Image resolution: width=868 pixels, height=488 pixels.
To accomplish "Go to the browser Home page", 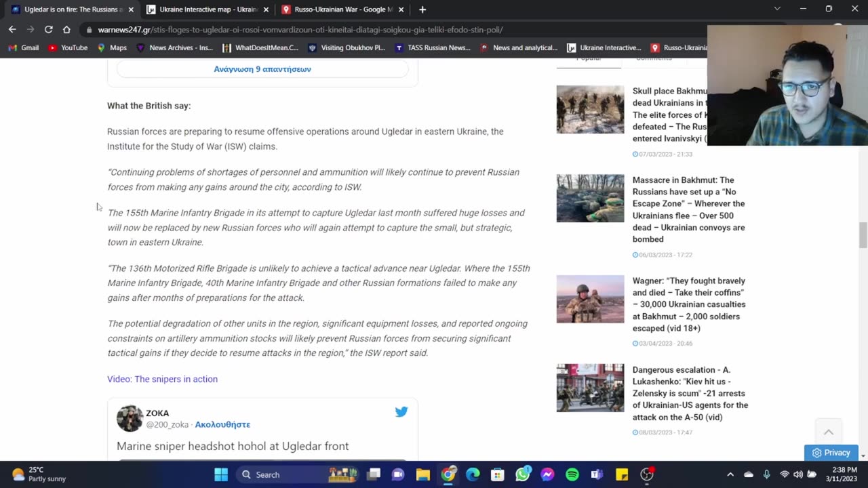I will tap(66, 29).
